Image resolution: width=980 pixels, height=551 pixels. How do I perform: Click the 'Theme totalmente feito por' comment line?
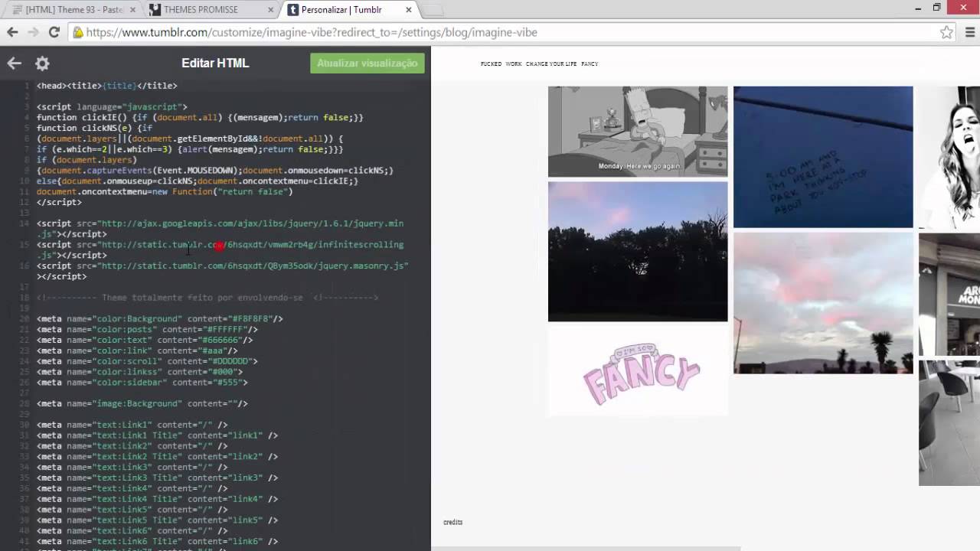[207, 298]
